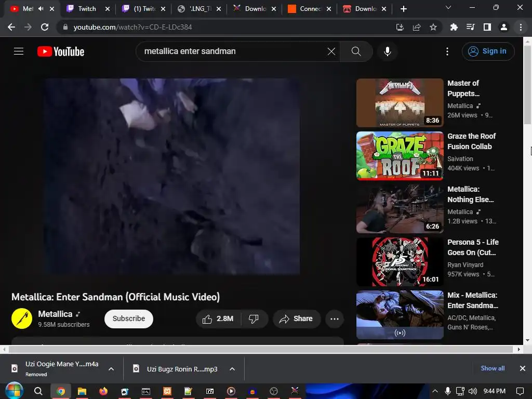Close the Twitch tab
Image resolution: width=532 pixels, height=399 pixels.
tap(108, 9)
